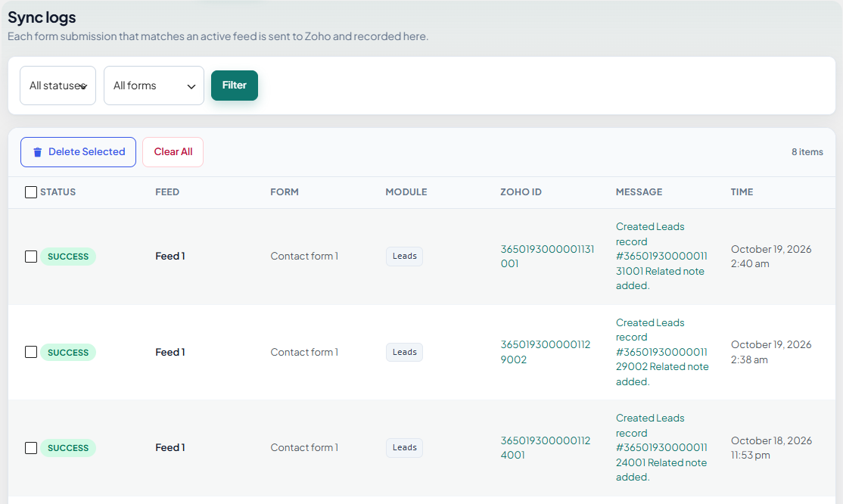The width and height of the screenshot is (843, 504).
Task: Click the trash icon in Delete Selected
Action: pyautogui.click(x=38, y=152)
